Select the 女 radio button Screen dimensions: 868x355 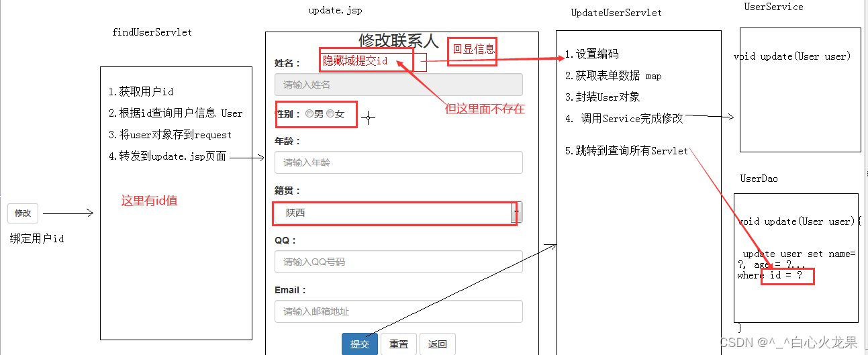click(x=330, y=114)
